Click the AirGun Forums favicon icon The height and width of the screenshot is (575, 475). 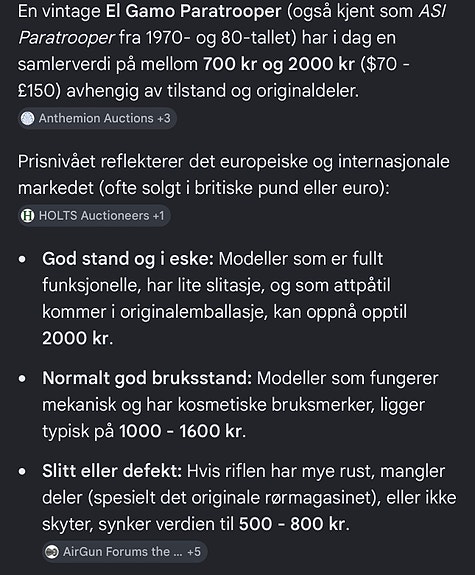(52, 552)
